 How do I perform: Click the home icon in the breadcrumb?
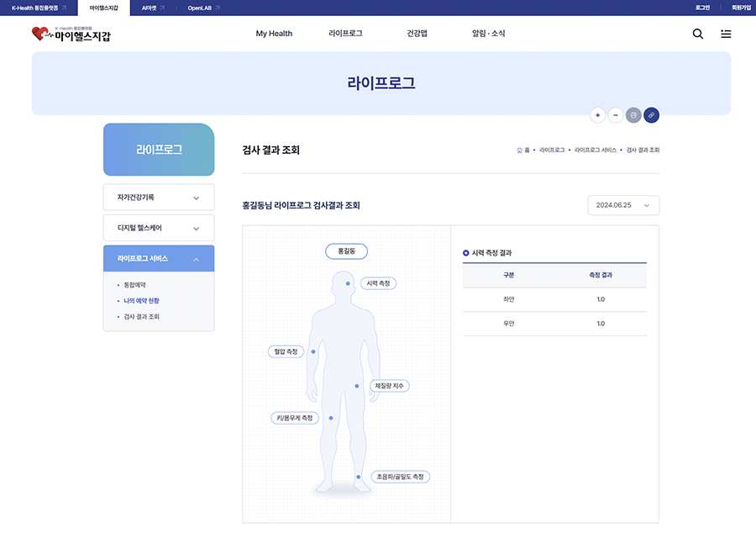coord(518,149)
